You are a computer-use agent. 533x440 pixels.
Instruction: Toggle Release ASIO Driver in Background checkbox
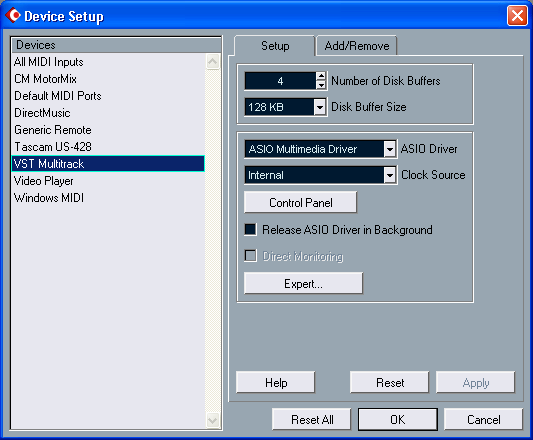coord(251,230)
